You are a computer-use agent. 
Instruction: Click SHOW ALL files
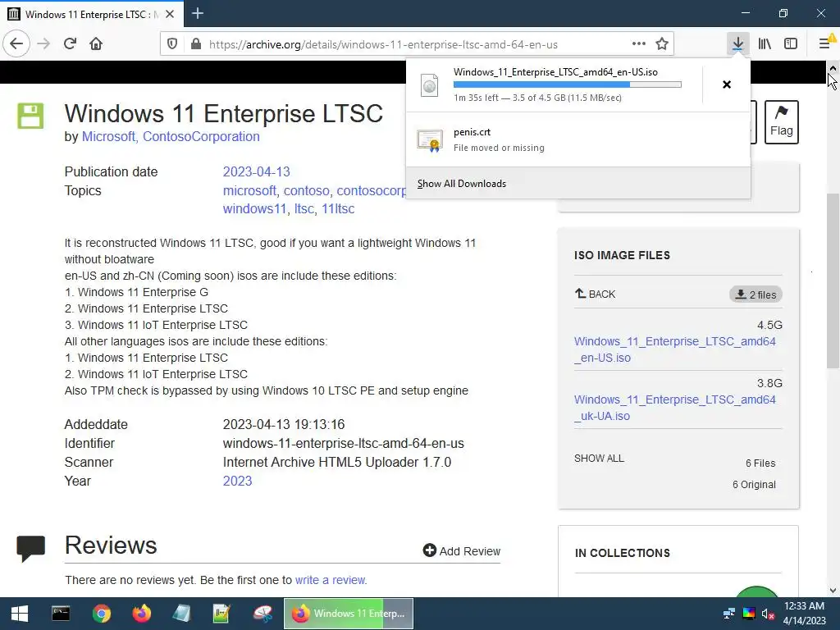(599, 459)
